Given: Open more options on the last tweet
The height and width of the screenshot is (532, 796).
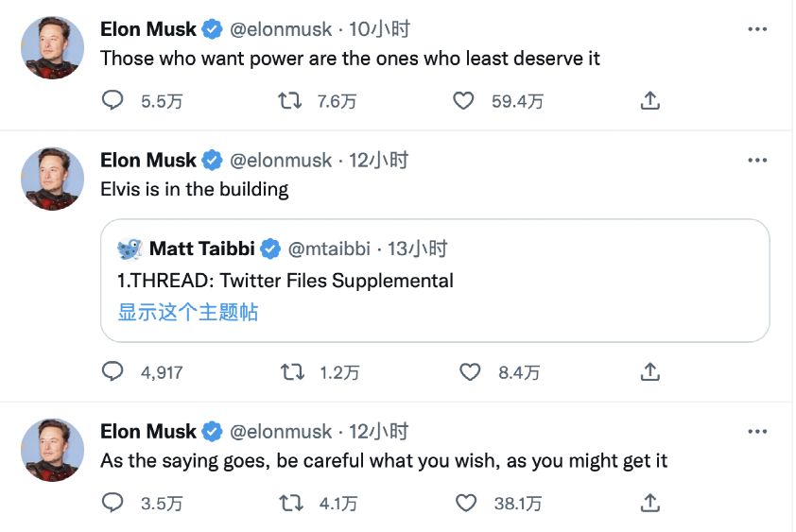Looking at the screenshot, I should 757,432.
